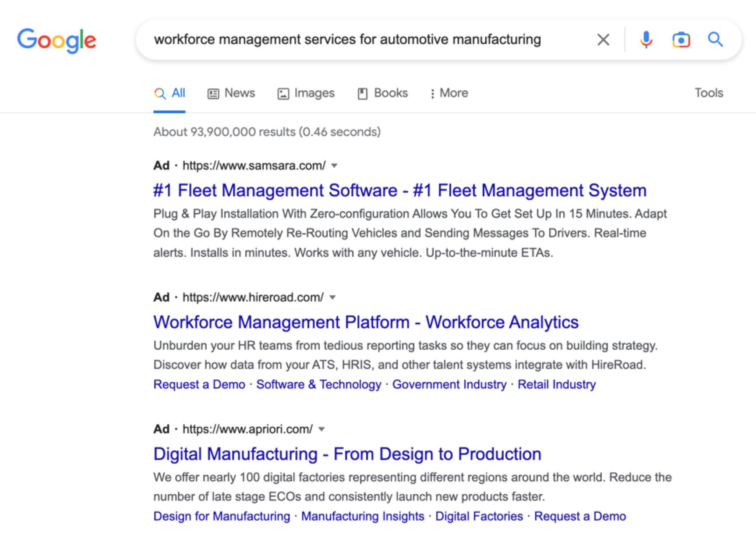The height and width of the screenshot is (546, 756).
Task: Switch to the Books tab
Action: tap(382, 93)
